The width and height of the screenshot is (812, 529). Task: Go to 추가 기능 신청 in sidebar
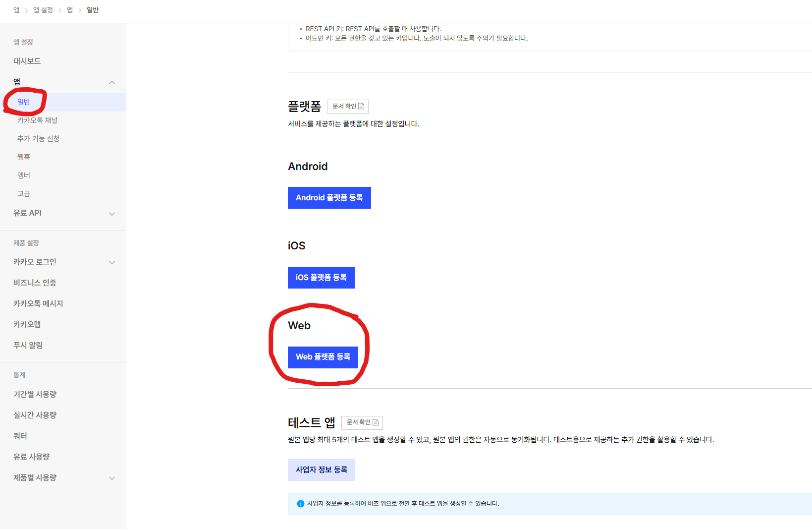(x=39, y=139)
